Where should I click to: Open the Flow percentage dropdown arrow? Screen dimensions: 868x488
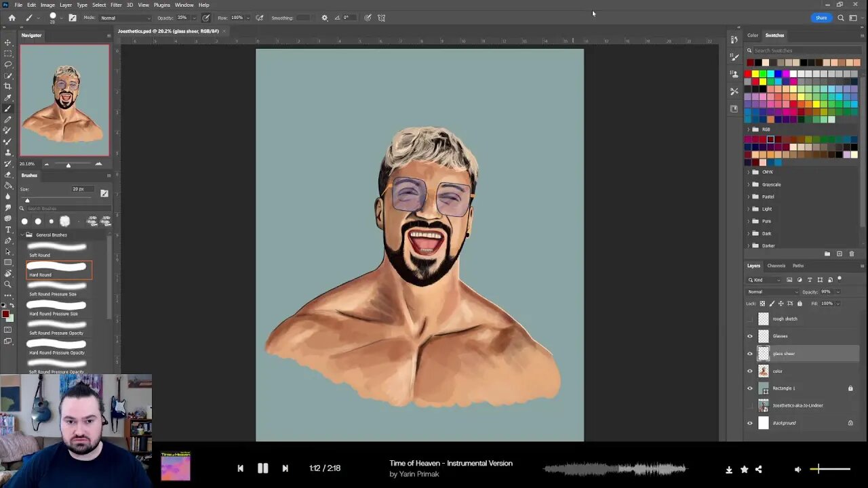(x=248, y=18)
